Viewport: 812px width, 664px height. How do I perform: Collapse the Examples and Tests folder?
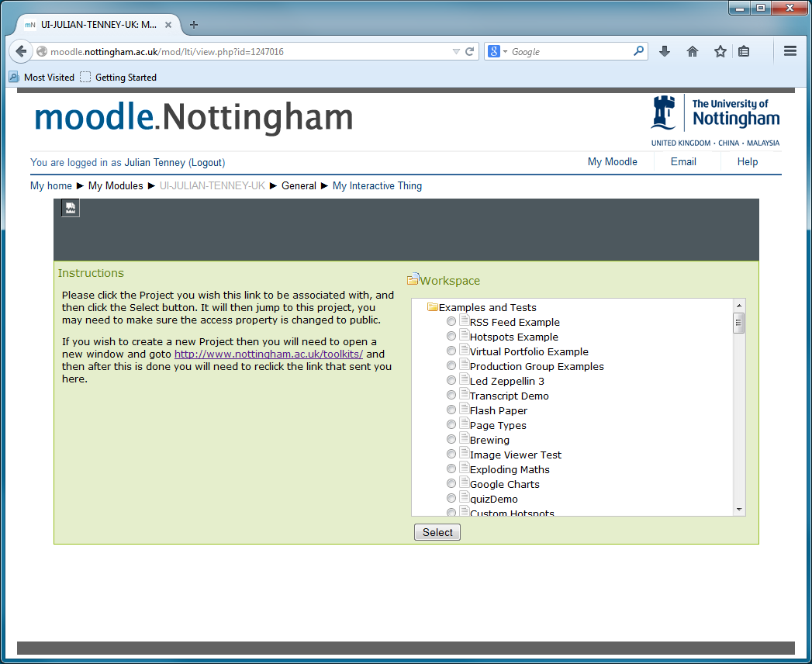click(x=433, y=307)
